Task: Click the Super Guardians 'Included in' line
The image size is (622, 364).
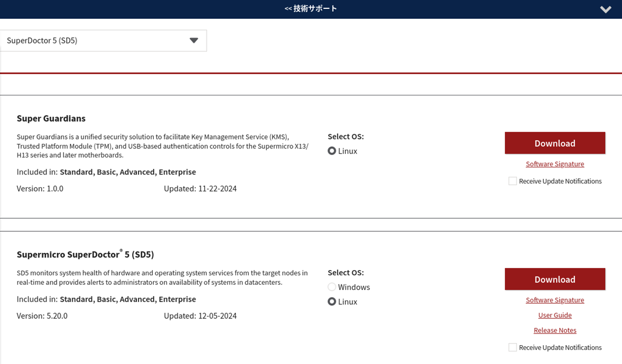Action: (x=107, y=172)
